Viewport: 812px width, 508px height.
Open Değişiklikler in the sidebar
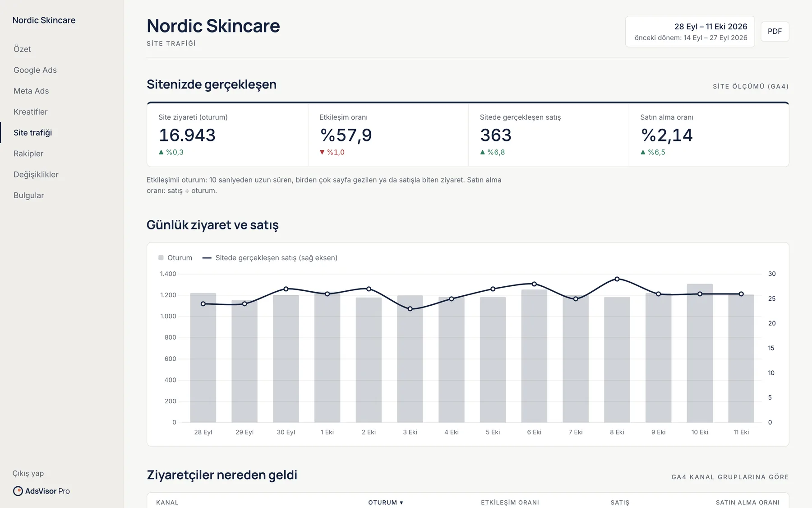[36, 174]
